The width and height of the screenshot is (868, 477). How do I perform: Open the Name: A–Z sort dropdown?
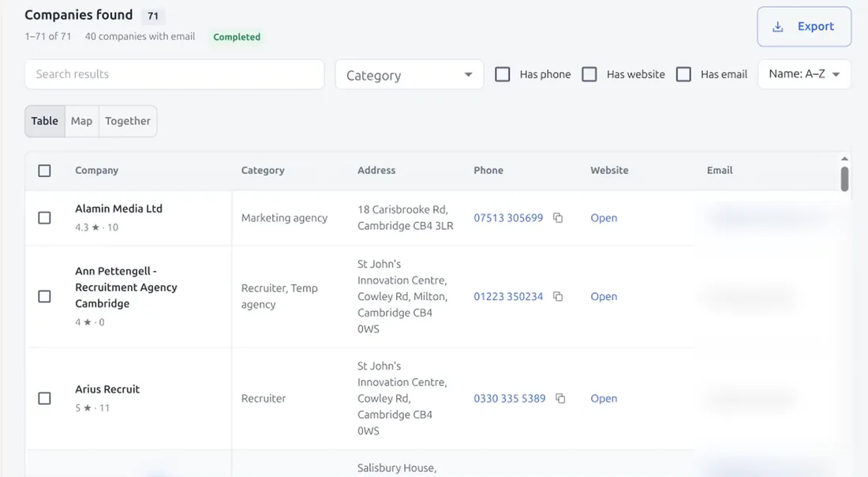coord(804,74)
